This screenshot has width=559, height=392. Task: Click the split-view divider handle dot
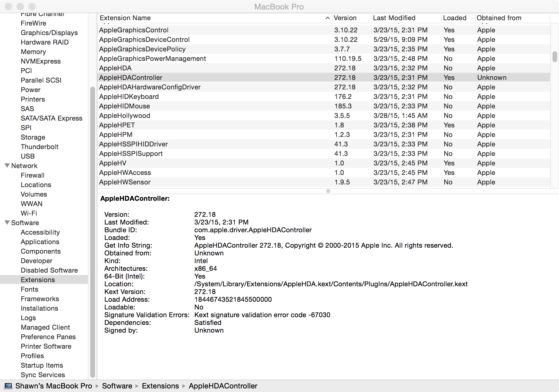(x=328, y=191)
